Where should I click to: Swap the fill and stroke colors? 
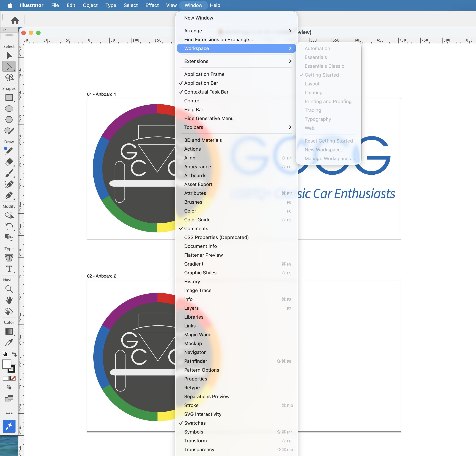click(x=14, y=354)
